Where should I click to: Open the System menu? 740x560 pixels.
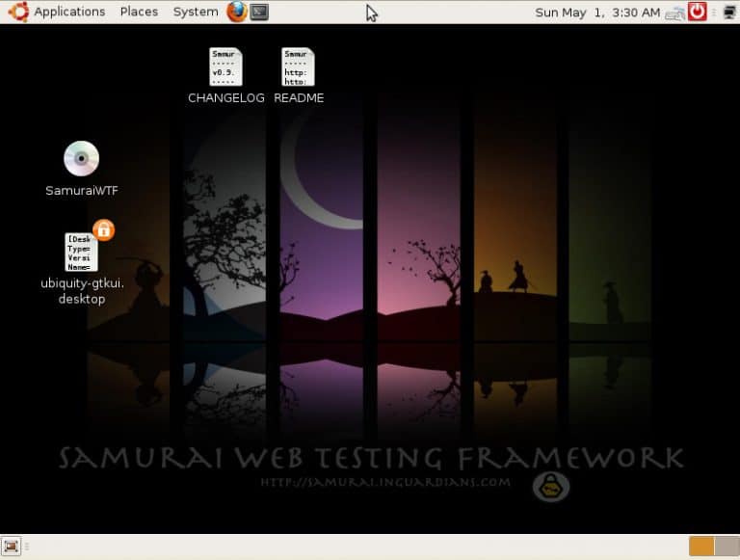pos(195,12)
